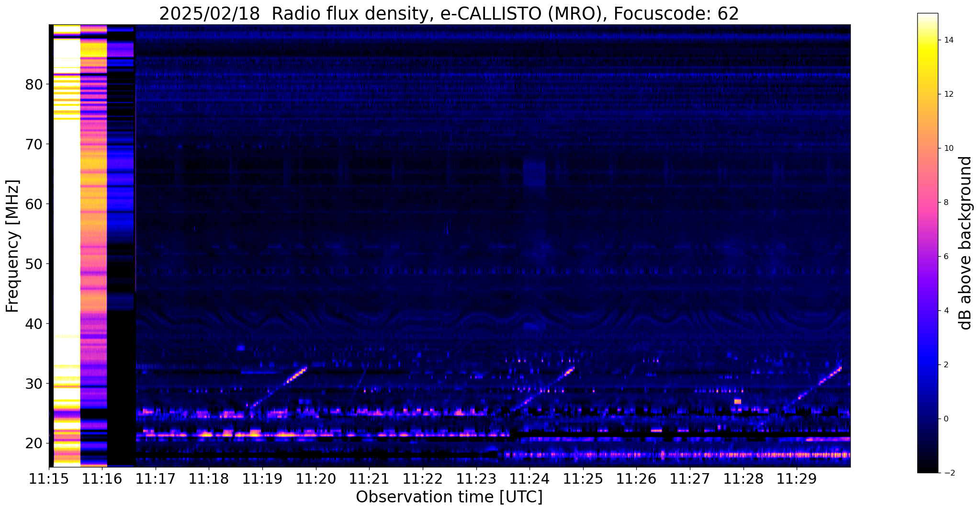Click the 60 MHz frequency tick label

(x=34, y=204)
